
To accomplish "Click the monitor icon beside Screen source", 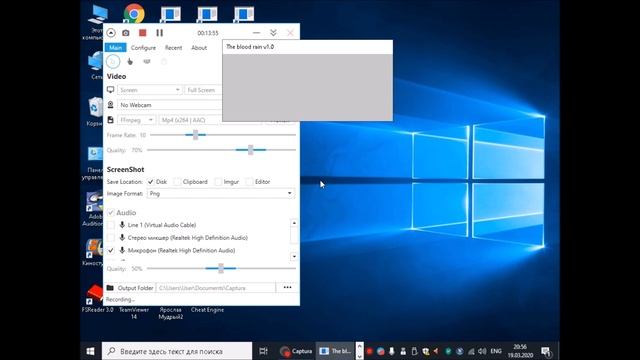I will click(111, 89).
